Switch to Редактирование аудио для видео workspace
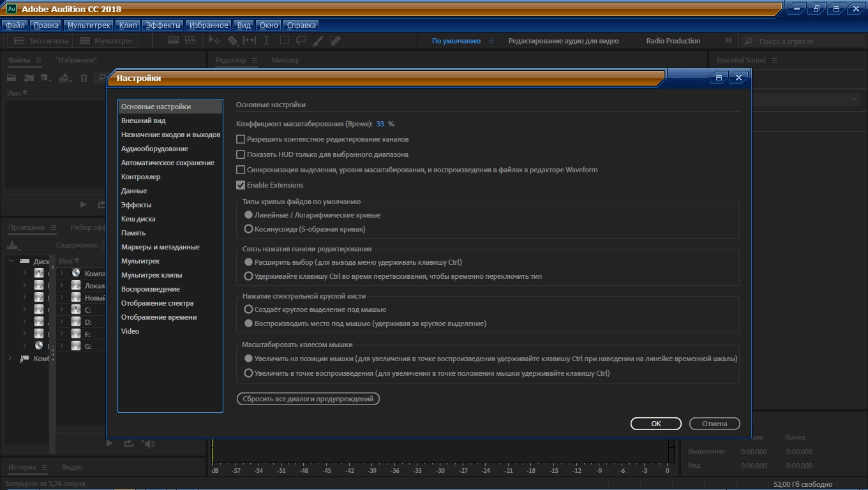The width and height of the screenshot is (868, 490). pyautogui.click(x=564, y=41)
